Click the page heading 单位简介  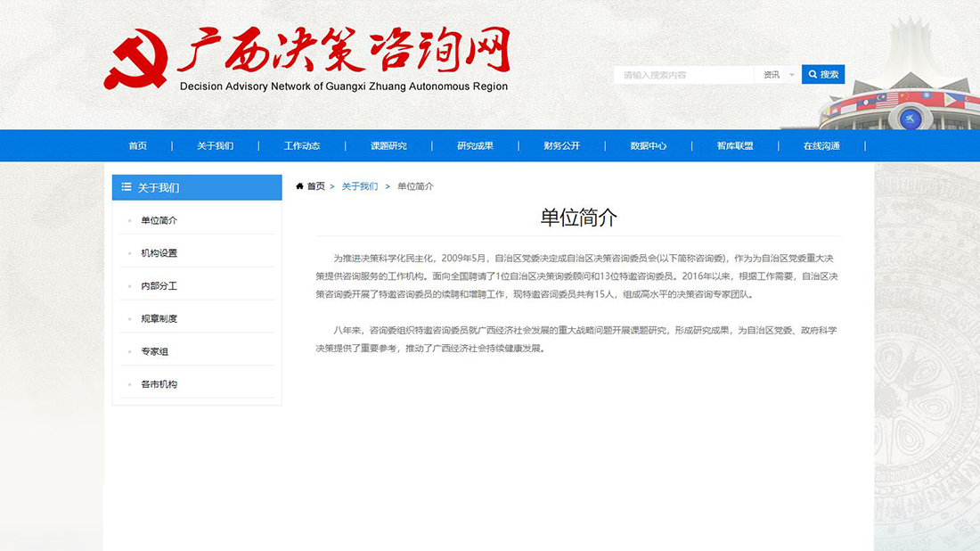pos(579,218)
